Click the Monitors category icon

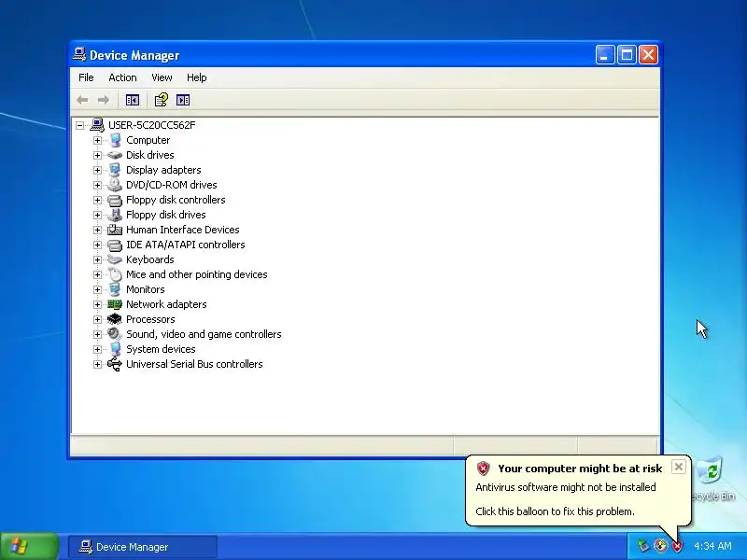pos(115,289)
